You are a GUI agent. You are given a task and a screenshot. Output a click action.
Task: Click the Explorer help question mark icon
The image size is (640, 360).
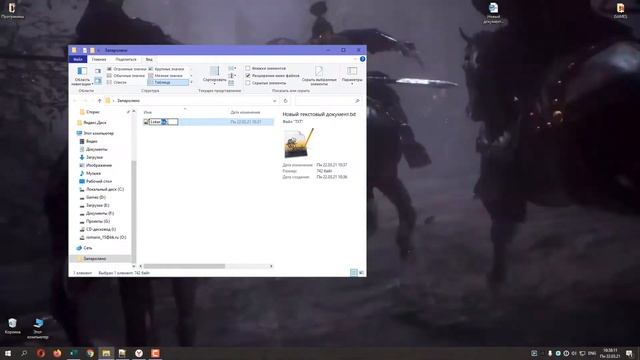point(362,59)
